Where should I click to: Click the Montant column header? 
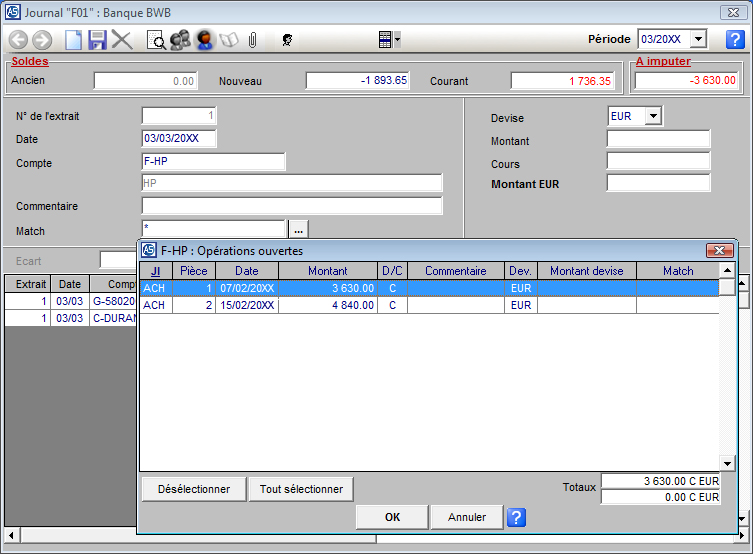pos(327,271)
